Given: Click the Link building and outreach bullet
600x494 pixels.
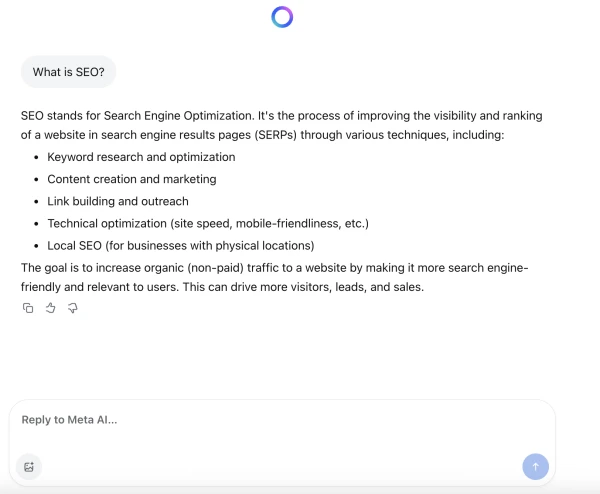Looking at the screenshot, I should click(x=118, y=201).
